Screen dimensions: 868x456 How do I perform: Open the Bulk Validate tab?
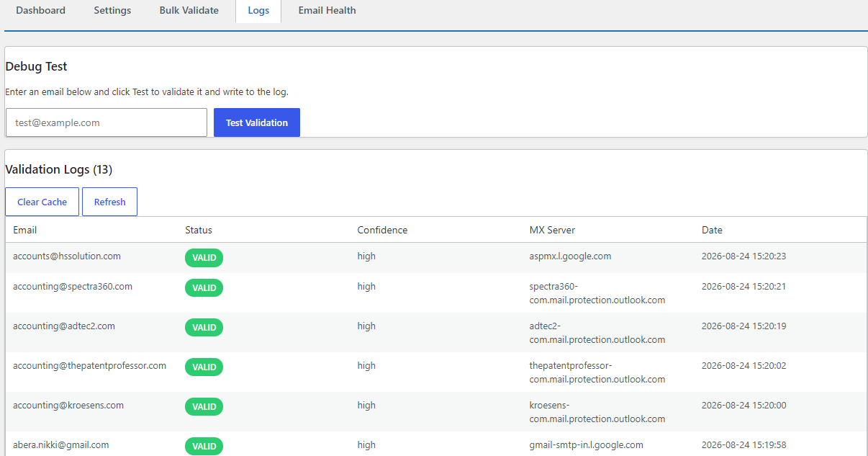click(189, 11)
